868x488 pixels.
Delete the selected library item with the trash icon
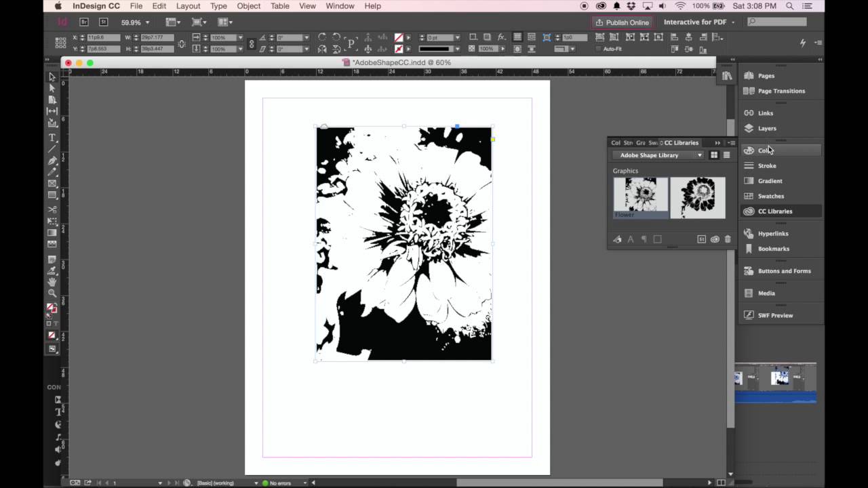[x=728, y=239]
